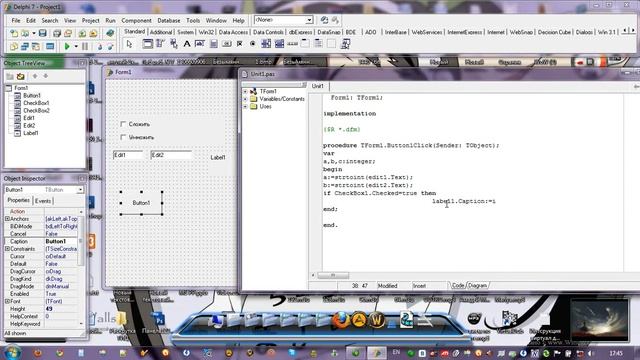
Task: Select the CheckBox component palette icon
Action: click(x=240, y=44)
